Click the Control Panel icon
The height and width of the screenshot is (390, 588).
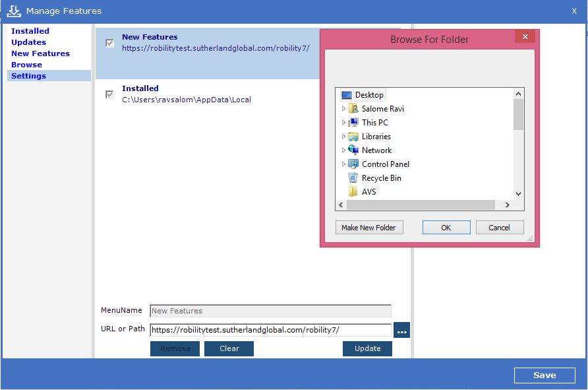tap(353, 164)
